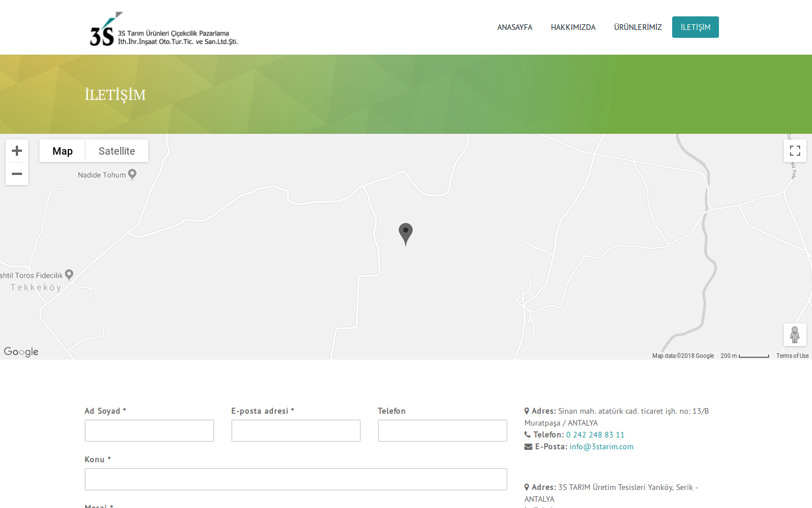Focus the Konu input field
The image size is (812, 508).
[296, 479]
